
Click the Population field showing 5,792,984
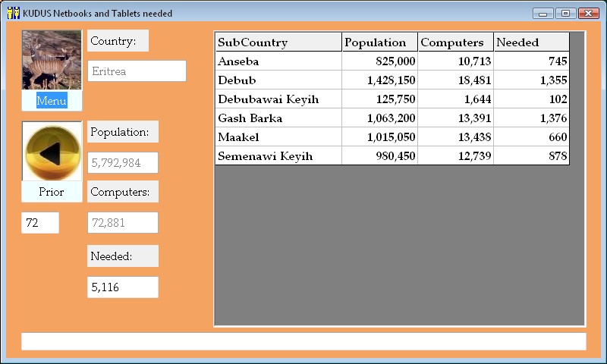click(123, 163)
